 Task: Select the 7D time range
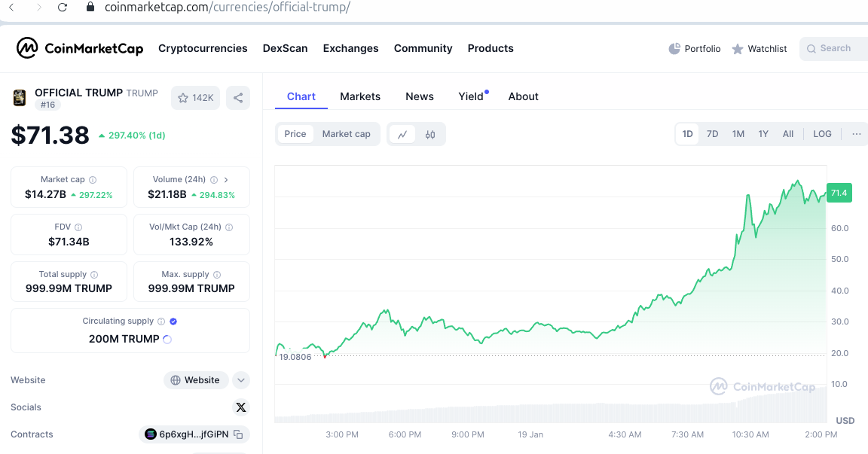tap(713, 134)
